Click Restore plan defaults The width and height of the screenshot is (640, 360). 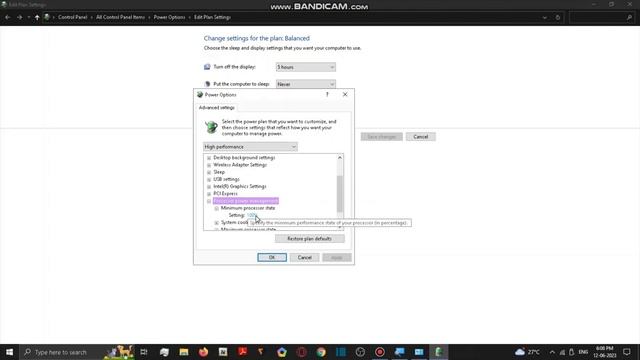tap(309, 238)
